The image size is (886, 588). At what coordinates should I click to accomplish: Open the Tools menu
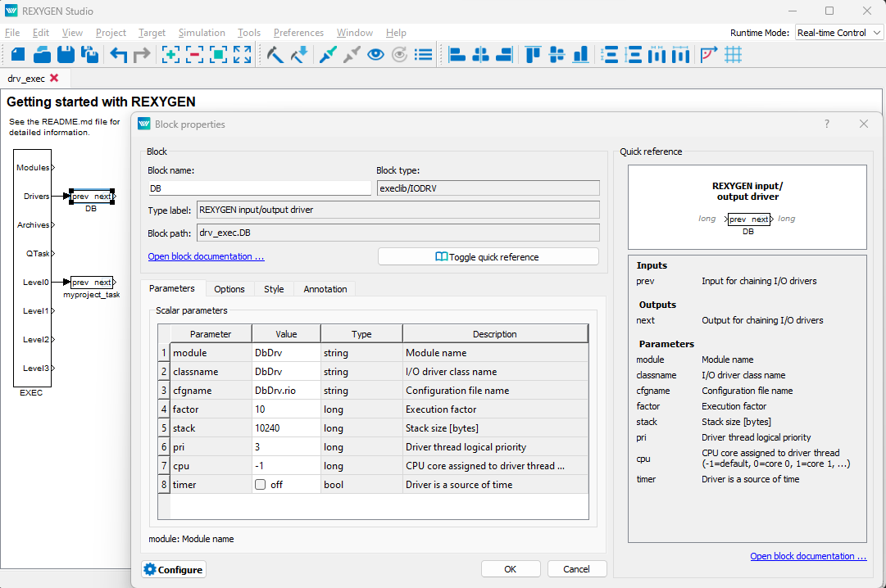tap(249, 33)
